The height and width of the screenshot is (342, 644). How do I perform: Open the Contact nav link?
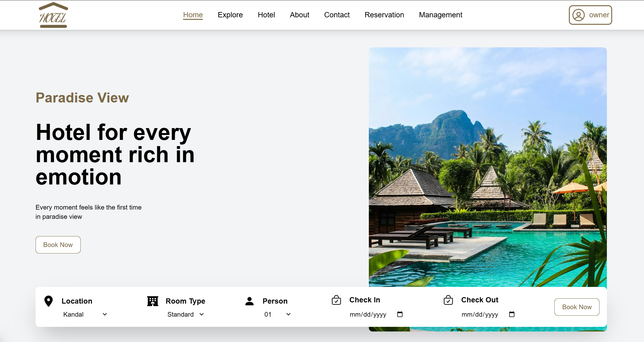coord(337,15)
